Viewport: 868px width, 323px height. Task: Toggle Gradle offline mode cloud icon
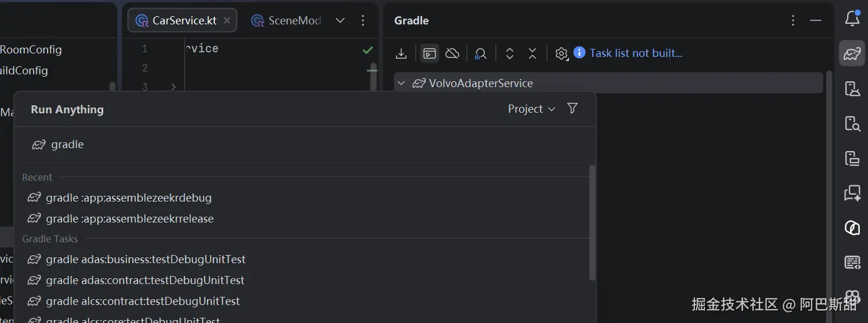[452, 53]
